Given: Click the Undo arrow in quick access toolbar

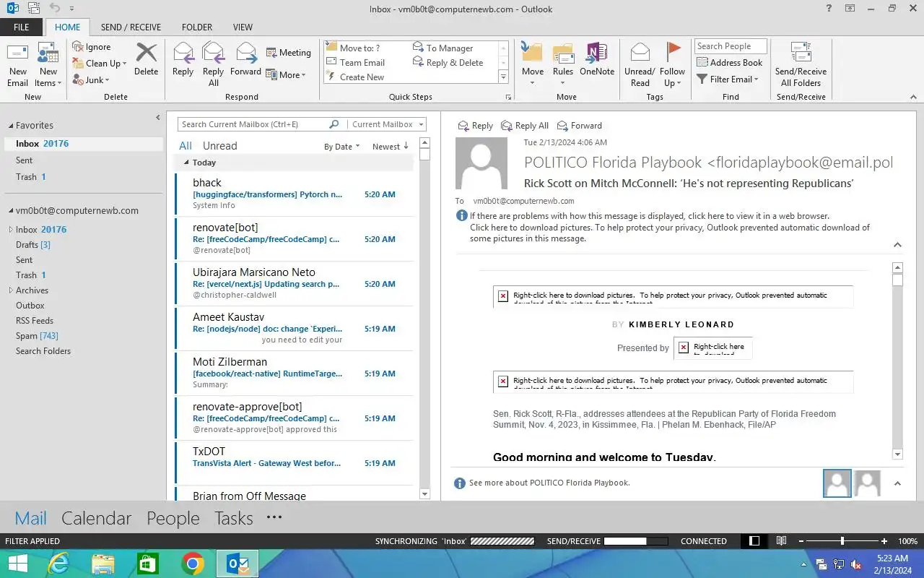Looking at the screenshot, I should point(55,9).
